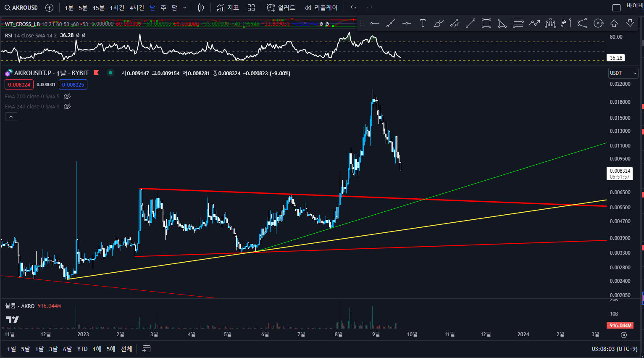
Task: Switch to 주 weekly timeframe
Action: (163, 8)
